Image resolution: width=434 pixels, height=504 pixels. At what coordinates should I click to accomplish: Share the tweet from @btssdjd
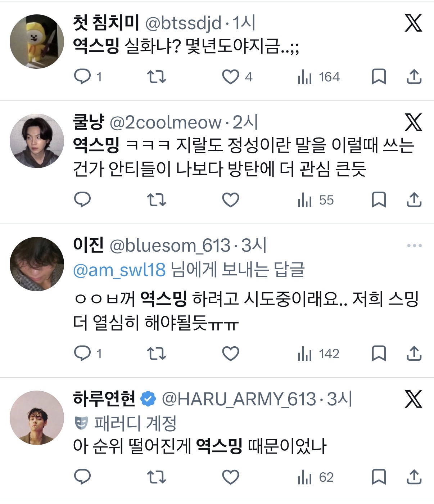pyautogui.click(x=414, y=77)
